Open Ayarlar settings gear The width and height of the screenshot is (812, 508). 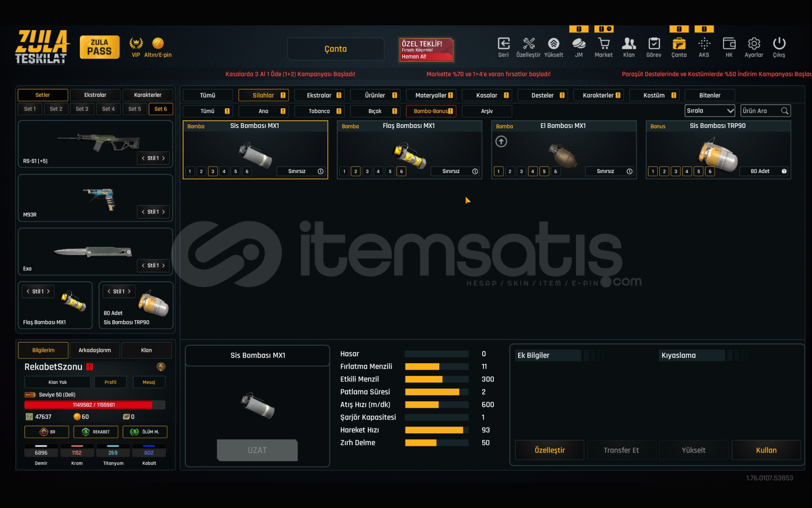(x=754, y=44)
